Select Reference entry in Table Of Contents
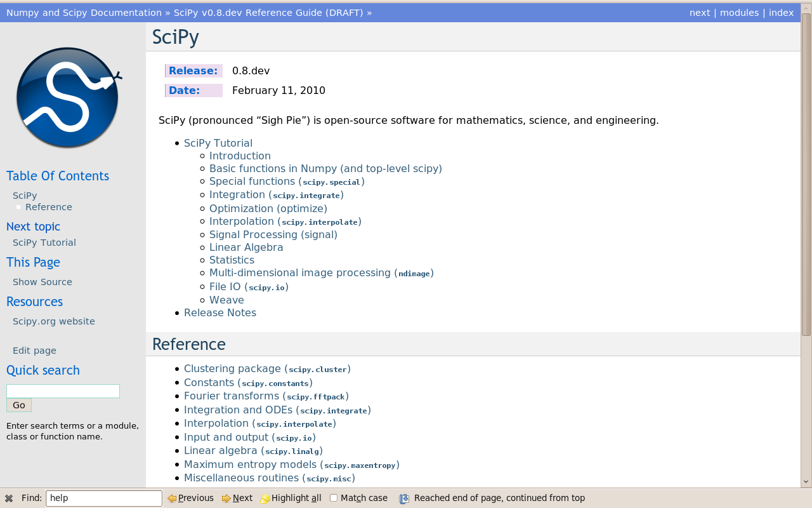The image size is (812, 508). [49, 207]
